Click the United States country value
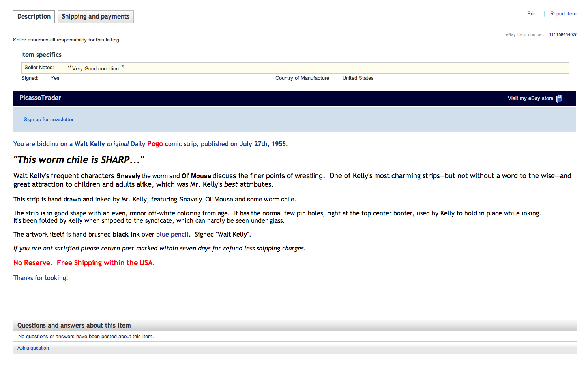 point(358,78)
